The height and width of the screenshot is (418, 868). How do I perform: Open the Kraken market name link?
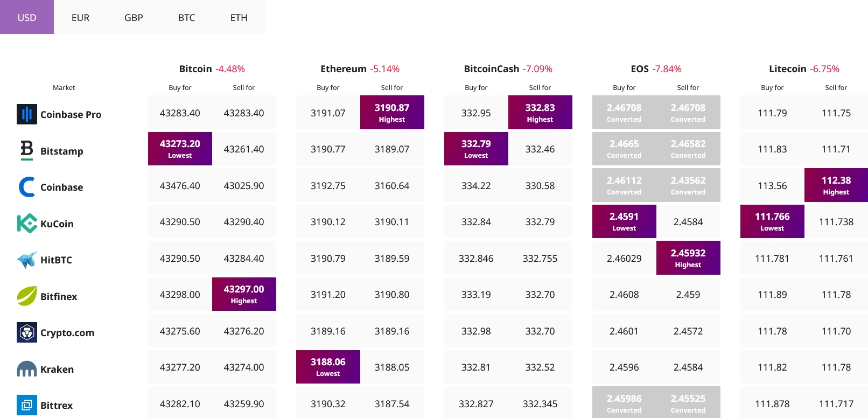(57, 369)
